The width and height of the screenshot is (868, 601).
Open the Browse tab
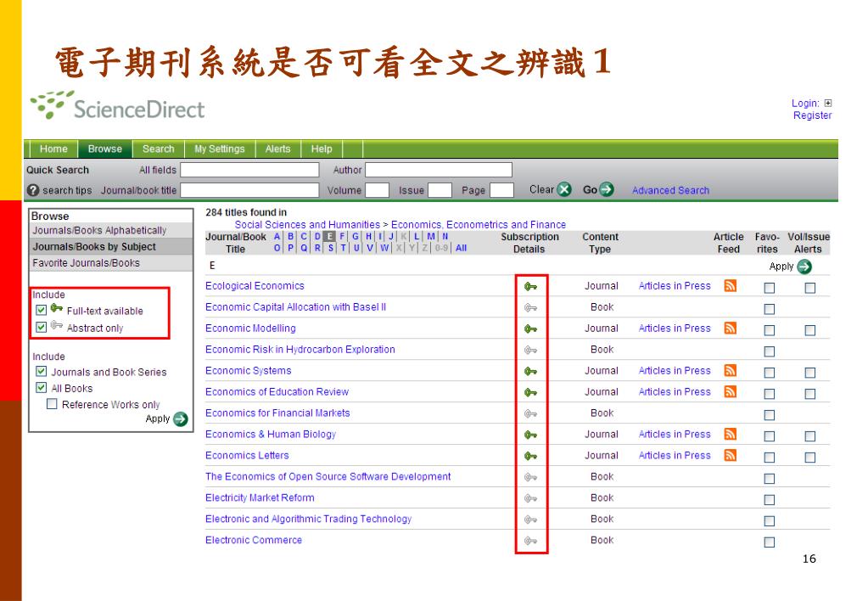[x=104, y=149]
